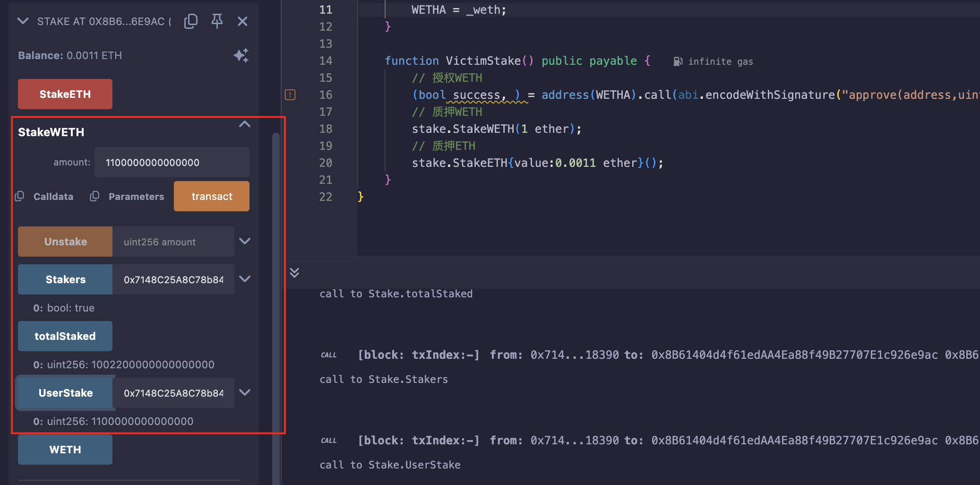980x485 pixels.
Task: Copy StakeWETH parameters to clipboard
Action: [95, 196]
